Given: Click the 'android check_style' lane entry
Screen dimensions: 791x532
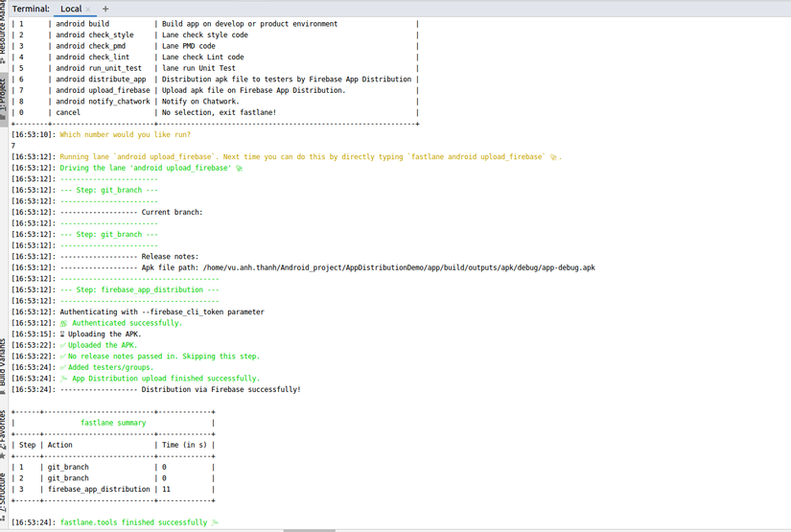Looking at the screenshot, I should tap(94, 35).
